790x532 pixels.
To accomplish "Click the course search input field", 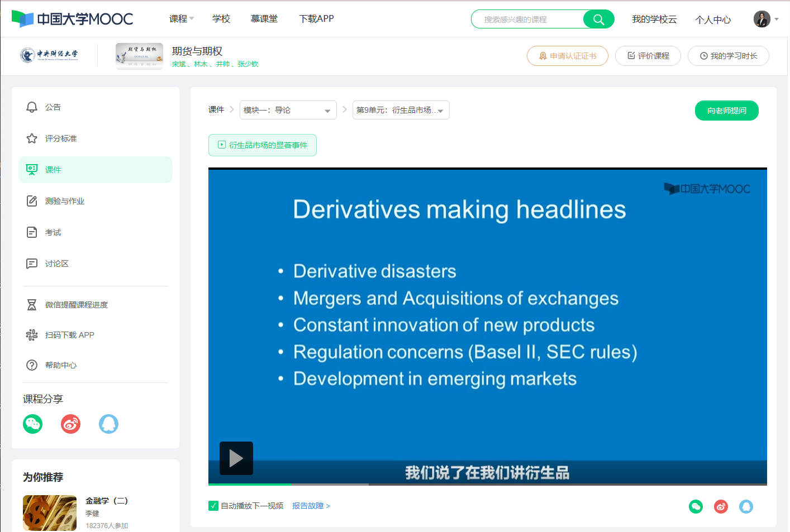I will pyautogui.click(x=528, y=20).
